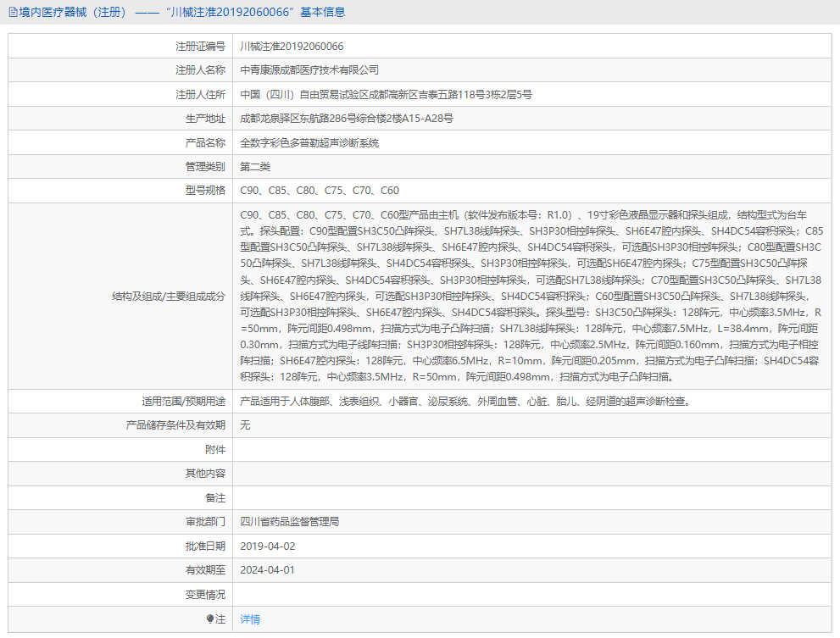
Task: Click the 适用范围/预期用途 label cell
Action: pyautogui.click(x=120, y=402)
